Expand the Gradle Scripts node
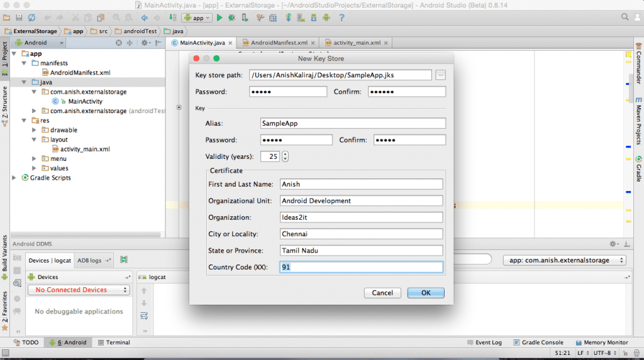Screen dimensions: 644x360 (14, 178)
